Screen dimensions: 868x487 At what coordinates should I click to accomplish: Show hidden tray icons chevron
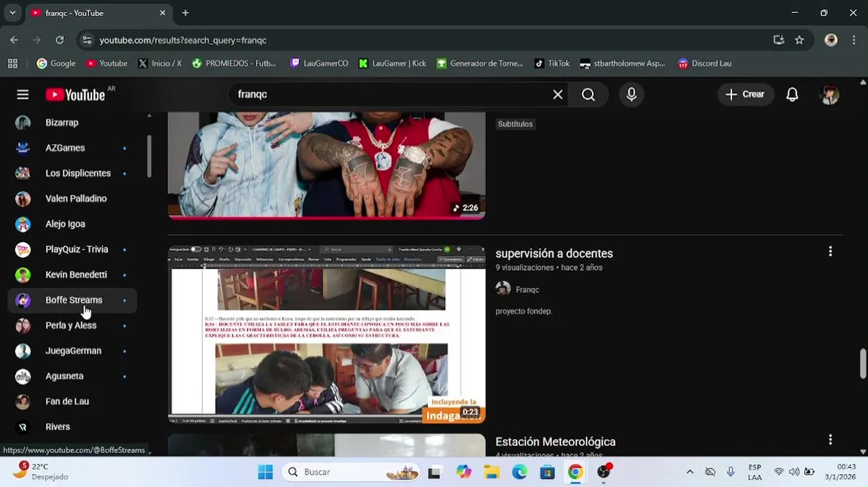690,472
